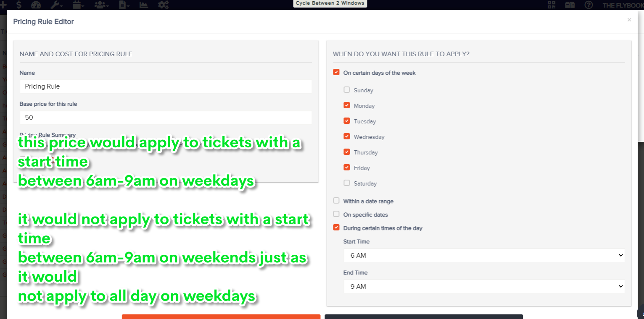Uncheck During certain times of the day

pos(336,227)
